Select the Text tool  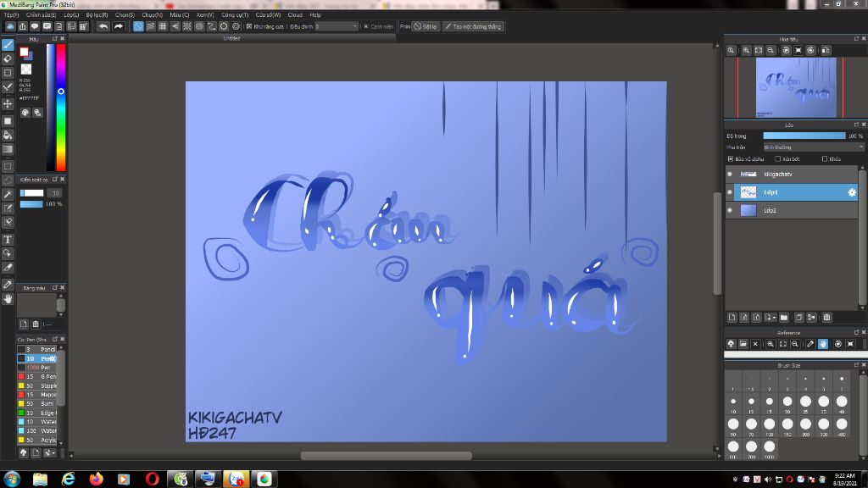point(8,240)
